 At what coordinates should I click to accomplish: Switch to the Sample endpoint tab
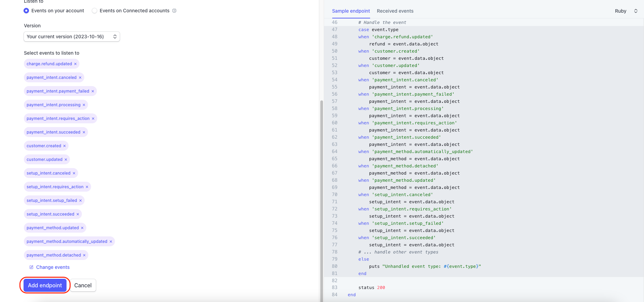click(x=351, y=11)
